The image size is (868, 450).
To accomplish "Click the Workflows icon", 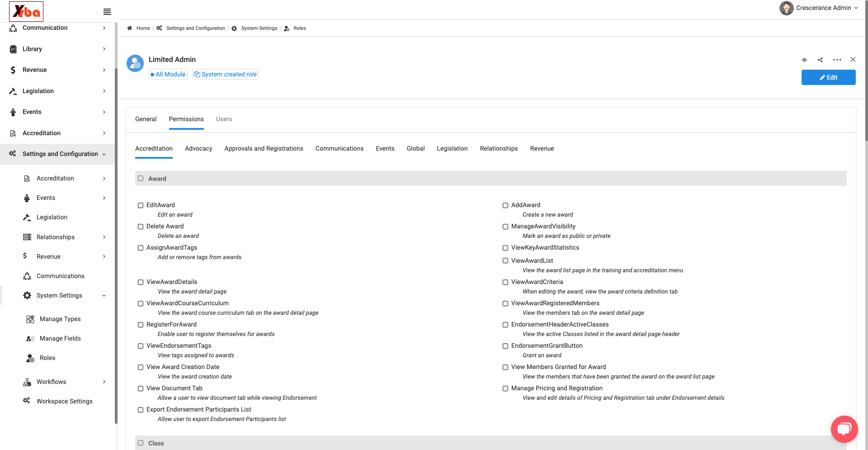I will [x=27, y=382].
